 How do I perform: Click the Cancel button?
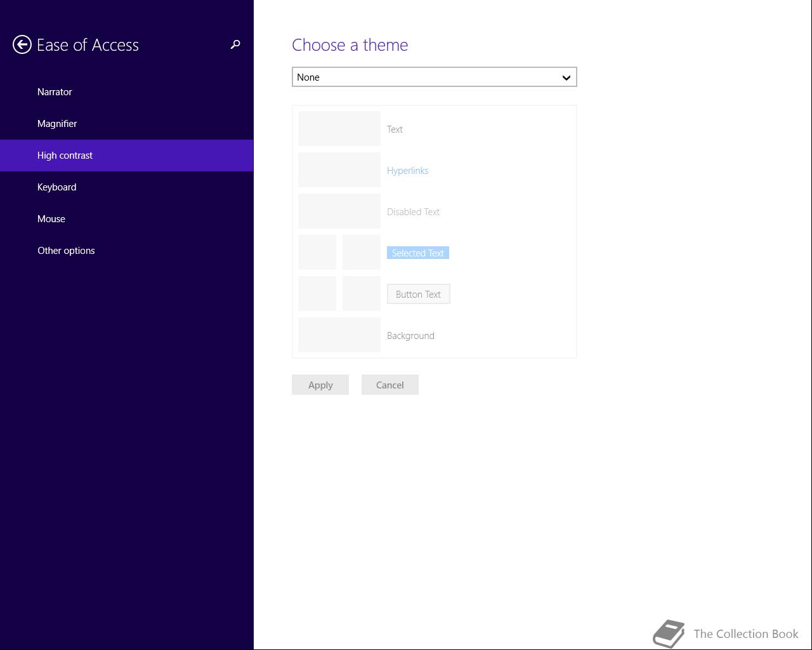point(390,385)
